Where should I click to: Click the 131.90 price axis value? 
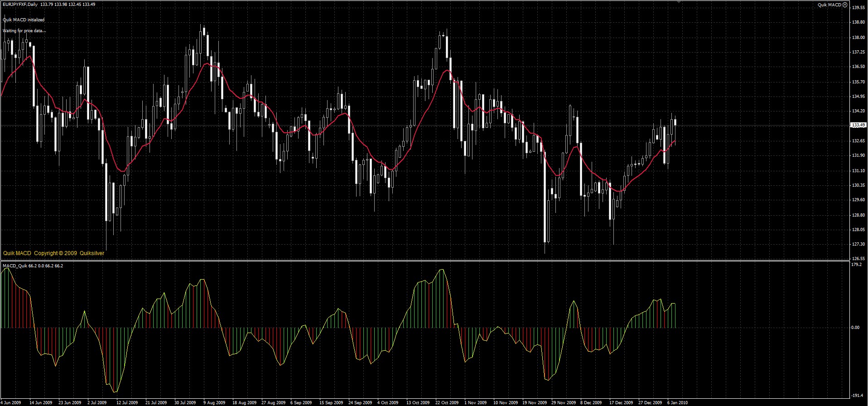coord(858,155)
